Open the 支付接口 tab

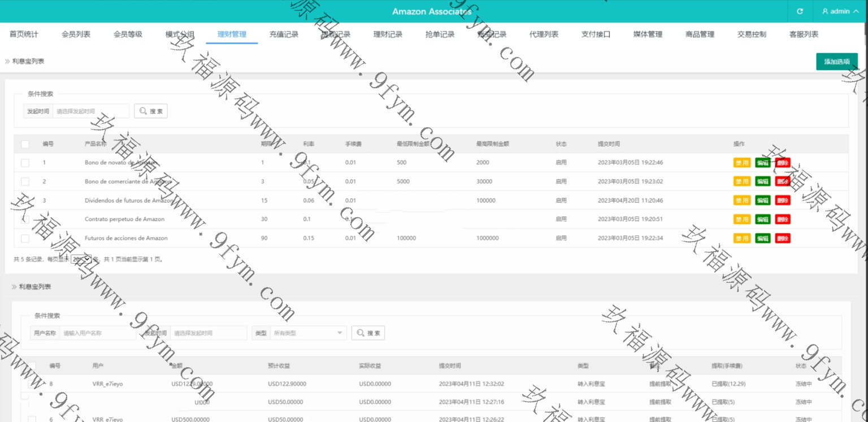pos(596,35)
